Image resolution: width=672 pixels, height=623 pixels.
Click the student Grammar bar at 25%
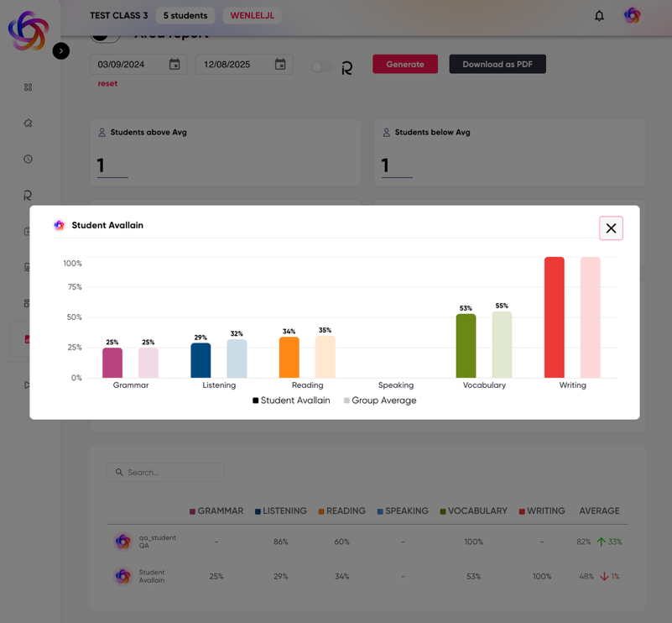pyautogui.click(x=112, y=363)
